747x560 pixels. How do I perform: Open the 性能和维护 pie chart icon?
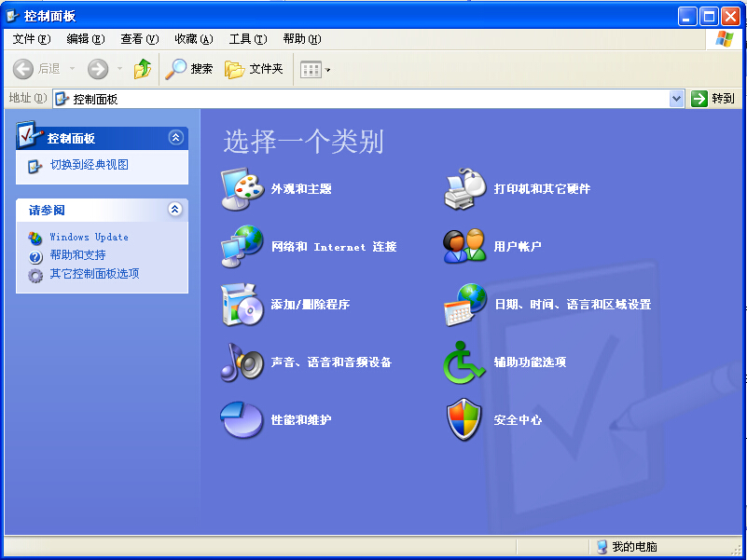pyautogui.click(x=242, y=420)
